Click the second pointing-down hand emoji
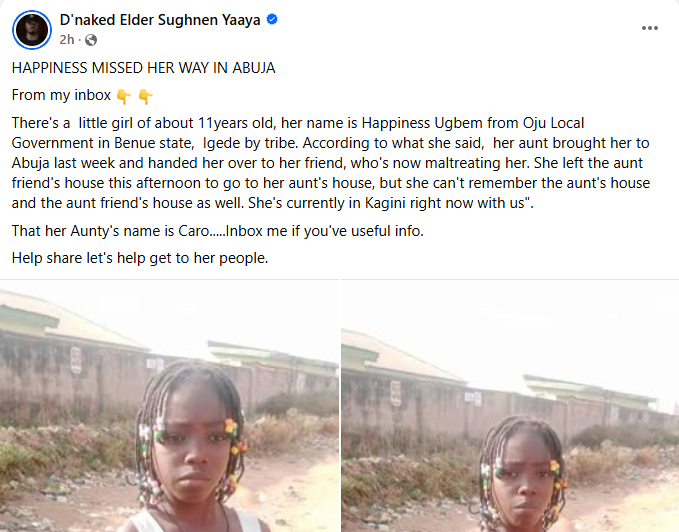The width and height of the screenshot is (679, 532). [145, 97]
